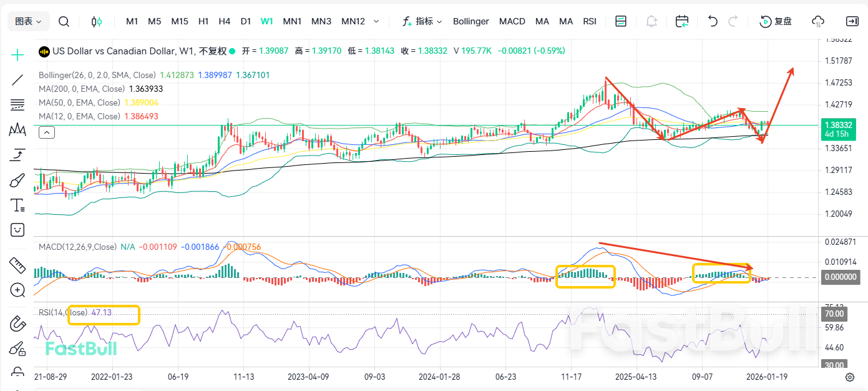The height and width of the screenshot is (391, 868).
Task: Click the undo arrow button
Action: pyautogui.click(x=712, y=21)
